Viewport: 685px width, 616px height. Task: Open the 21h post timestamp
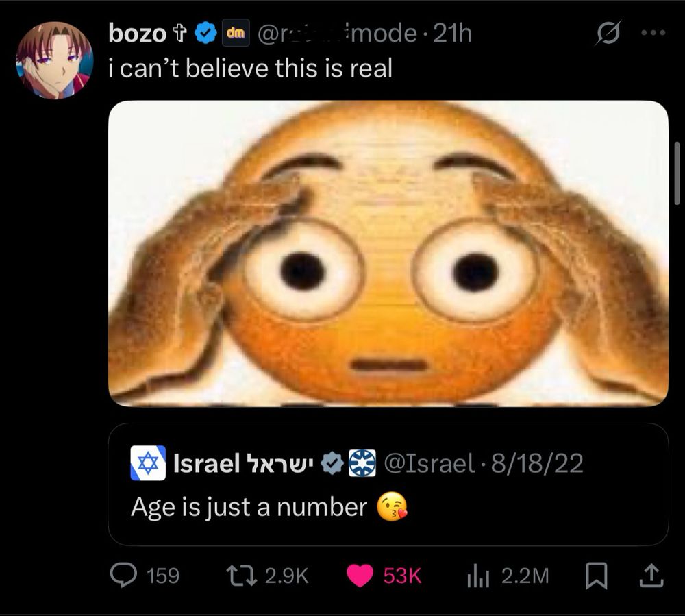click(453, 34)
